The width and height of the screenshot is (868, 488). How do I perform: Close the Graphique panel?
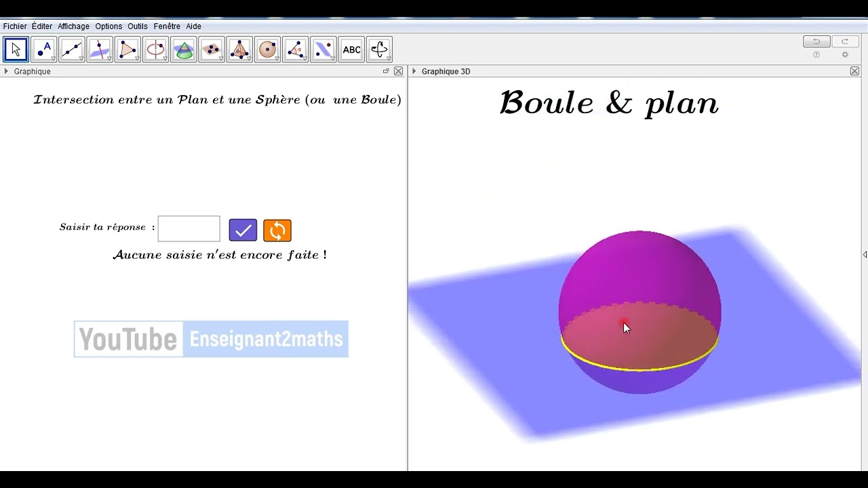[x=398, y=71]
